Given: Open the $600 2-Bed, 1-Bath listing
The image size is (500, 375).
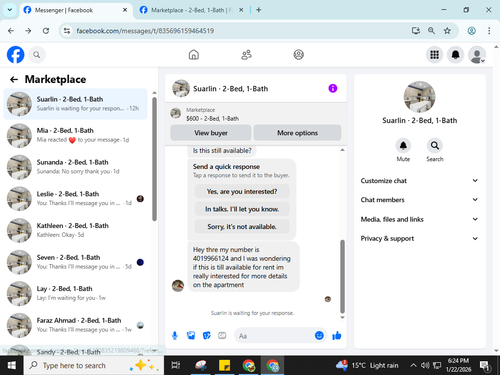Looking at the screenshot, I should 256,114.
